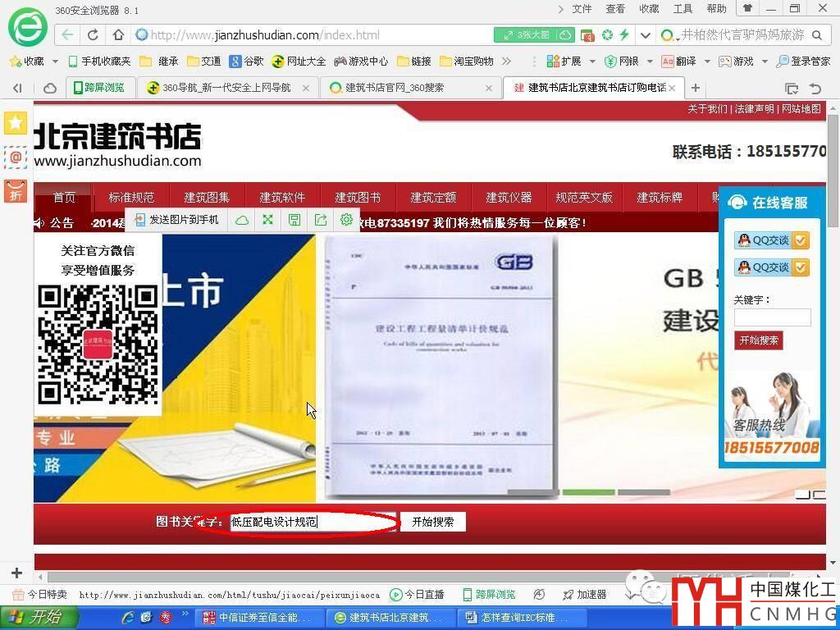The image size is (840, 630).
Task: Click the green banner slide indicator
Action: (x=589, y=492)
